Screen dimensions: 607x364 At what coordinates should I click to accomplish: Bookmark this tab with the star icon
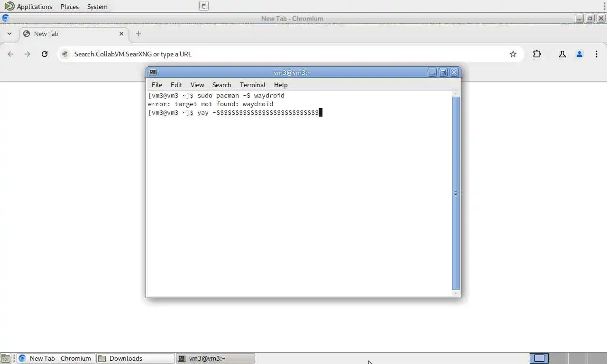(513, 54)
